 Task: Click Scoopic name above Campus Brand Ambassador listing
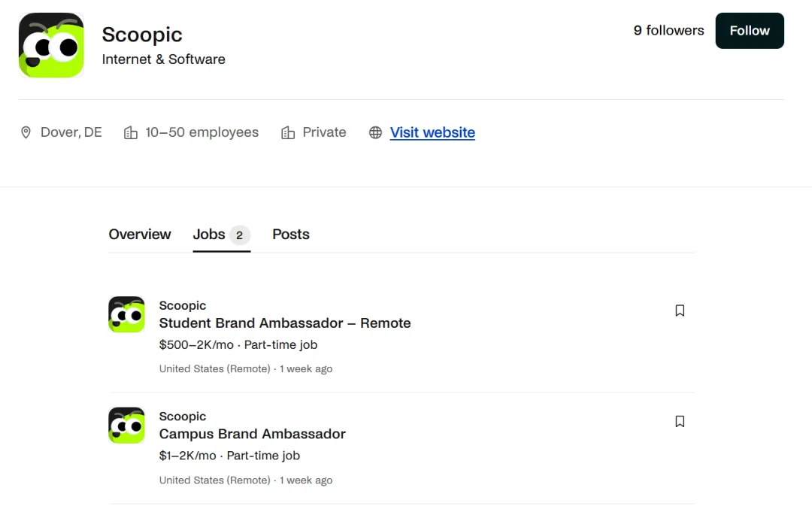click(x=182, y=417)
